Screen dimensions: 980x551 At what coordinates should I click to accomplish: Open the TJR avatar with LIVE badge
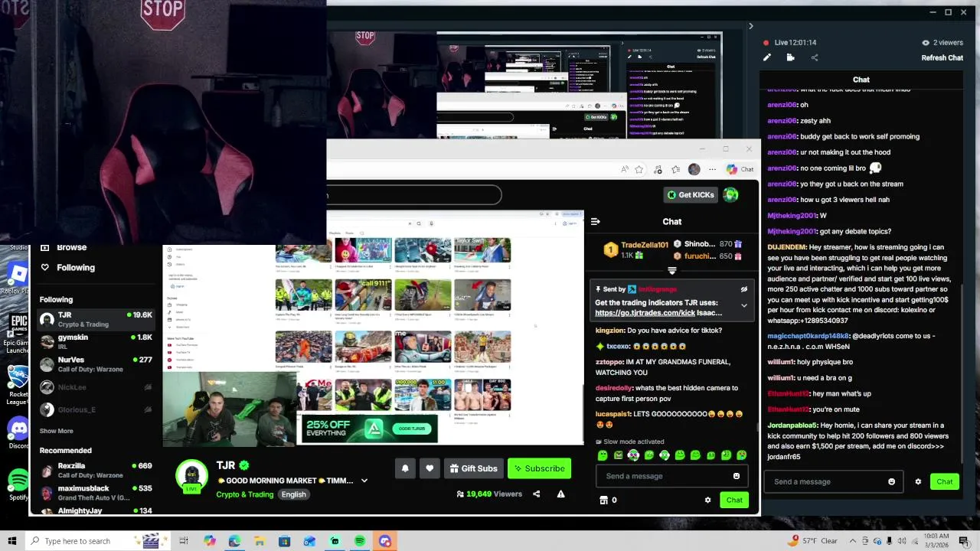(191, 476)
